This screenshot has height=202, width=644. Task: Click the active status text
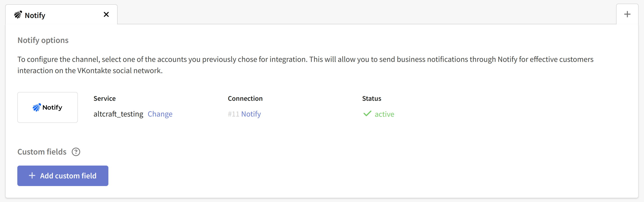click(x=384, y=114)
